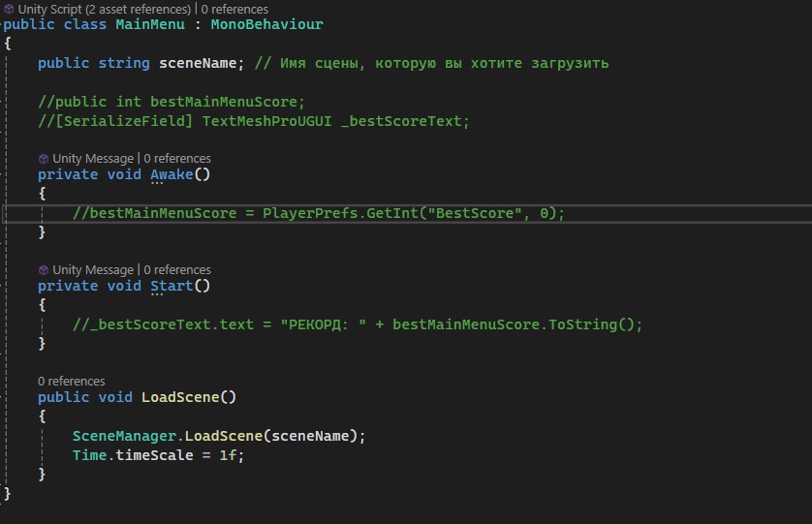Open '0 references' link above LoadScene method
This screenshot has height=524, width=812.
(72, 381)
